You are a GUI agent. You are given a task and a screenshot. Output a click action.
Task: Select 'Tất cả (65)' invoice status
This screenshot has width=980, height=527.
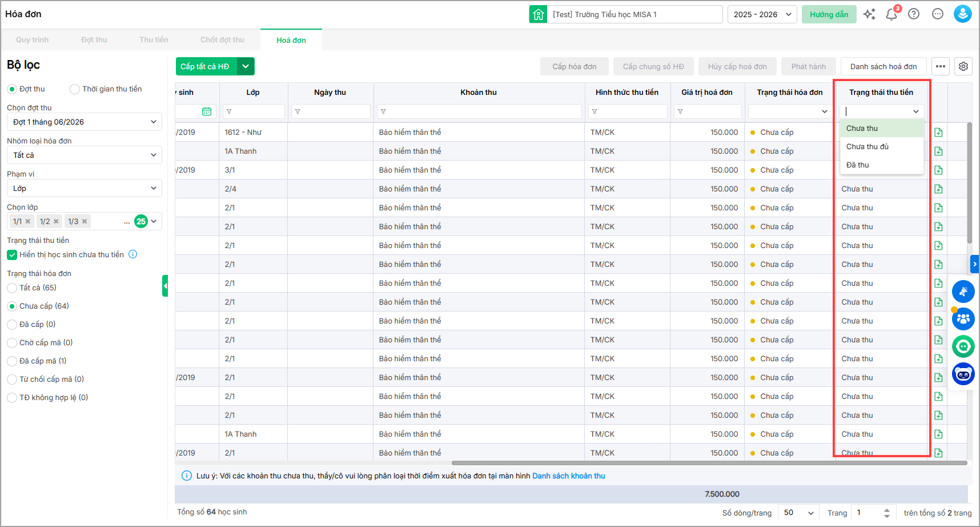pyautogui.click(x=12, y=288)
